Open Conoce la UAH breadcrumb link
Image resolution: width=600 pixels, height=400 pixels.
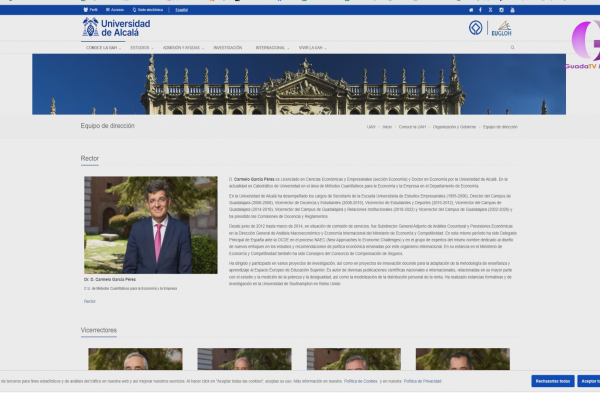point(412,127)
